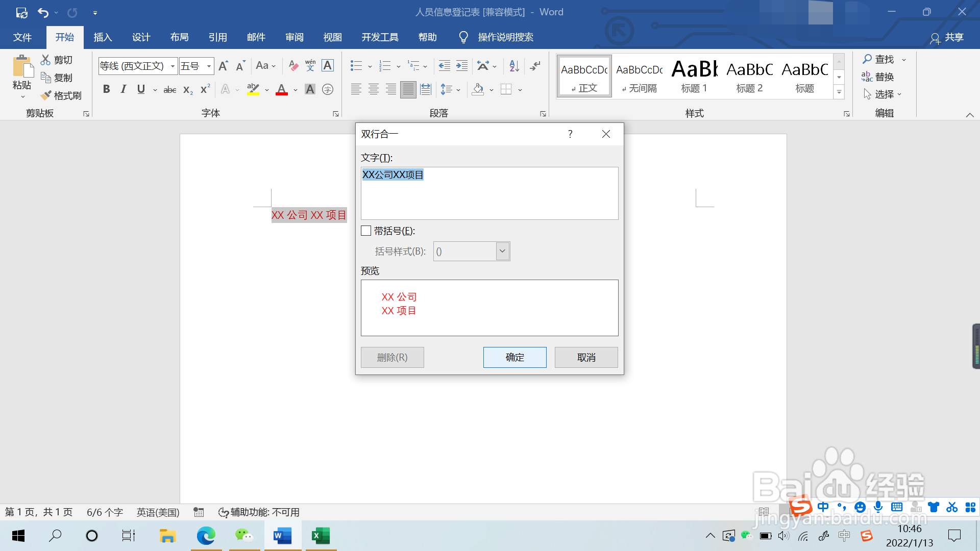Click the Phonetic Guide wén icon
Image resolution: width=980 pixels, height=551 pixels.
[x=310, y=65]
